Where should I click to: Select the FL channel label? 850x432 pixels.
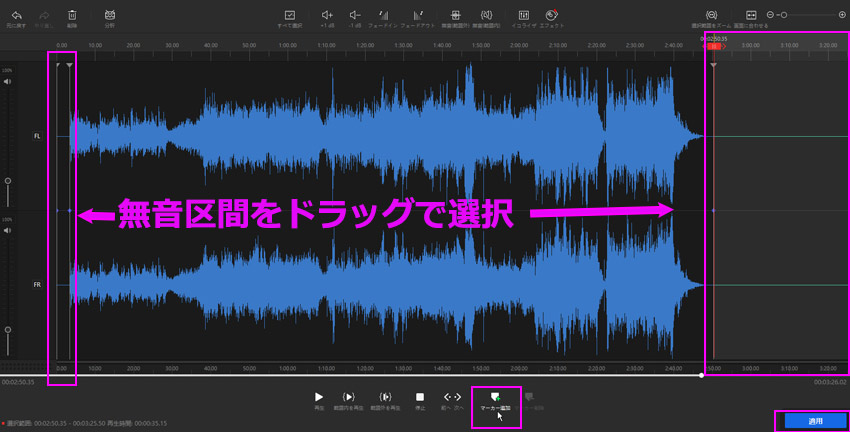click(x=37, y=136)
